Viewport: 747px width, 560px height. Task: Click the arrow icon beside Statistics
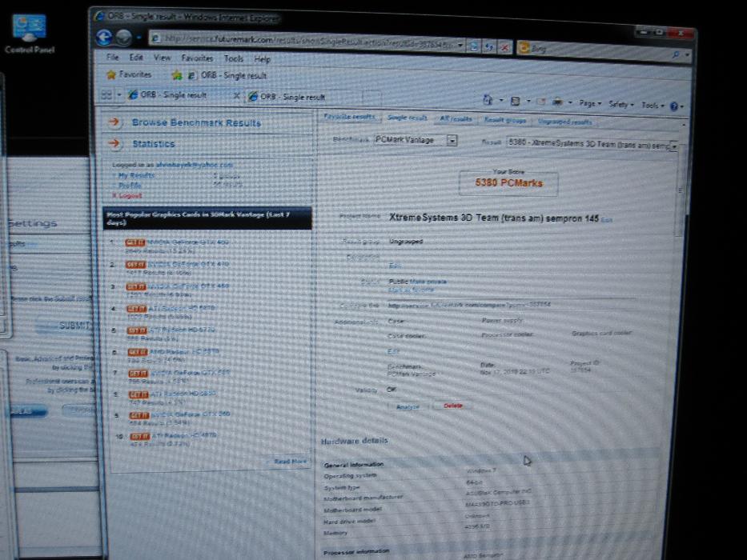[114, 143]
